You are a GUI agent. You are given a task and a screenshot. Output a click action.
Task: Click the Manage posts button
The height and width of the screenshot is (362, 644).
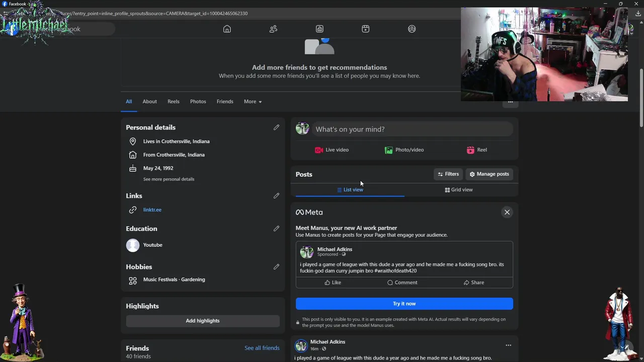pyautogui.click(x=489, y=174)
